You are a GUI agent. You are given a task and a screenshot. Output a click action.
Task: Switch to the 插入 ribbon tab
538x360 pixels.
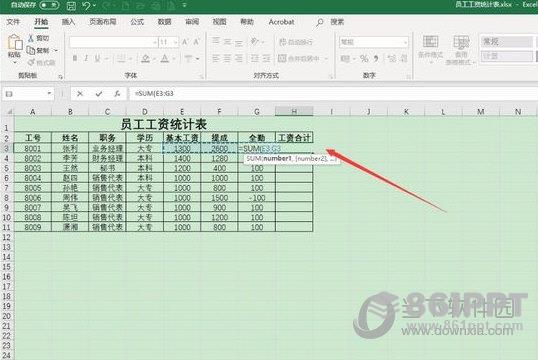(68, 22)
